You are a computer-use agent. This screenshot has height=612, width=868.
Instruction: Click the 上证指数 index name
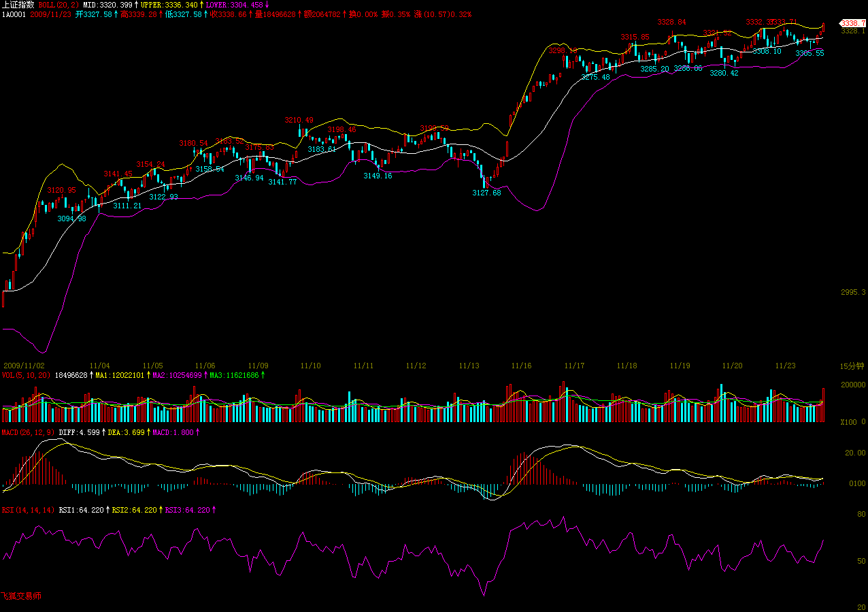click(x=18, y=5)
